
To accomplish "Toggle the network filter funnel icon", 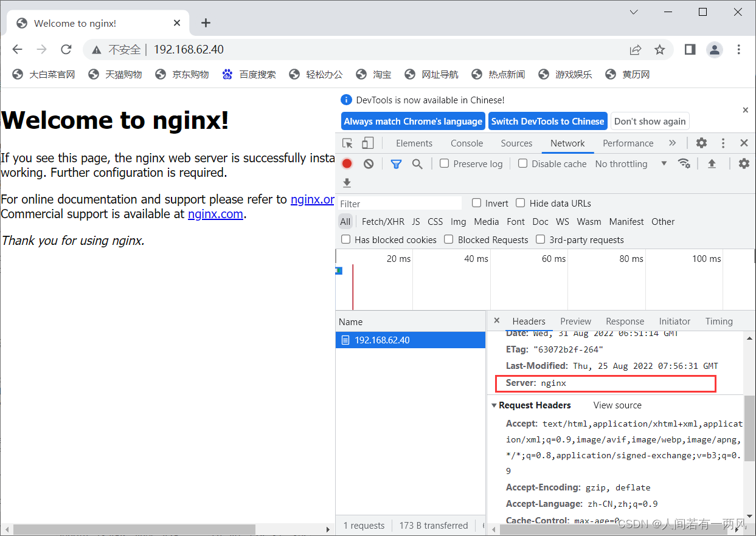I will (396, 163).
